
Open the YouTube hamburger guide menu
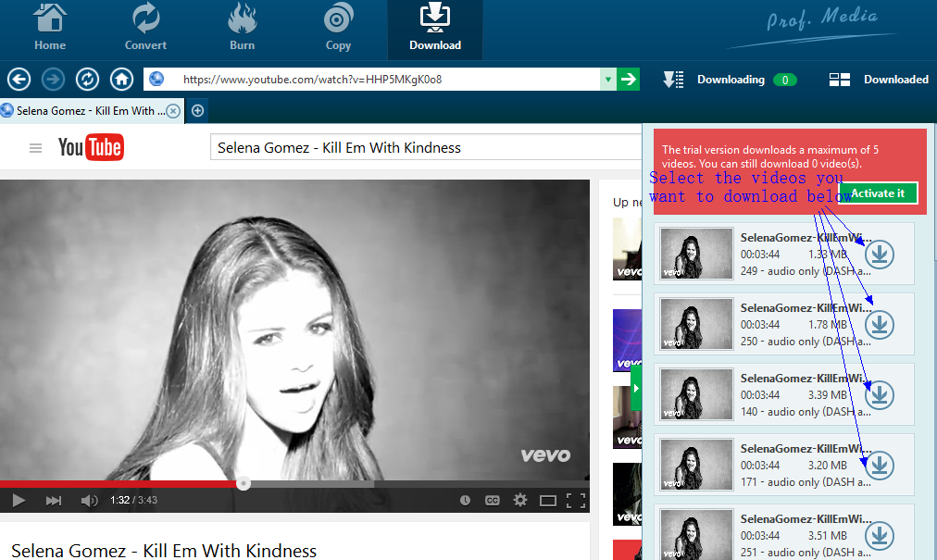[35, 147]
